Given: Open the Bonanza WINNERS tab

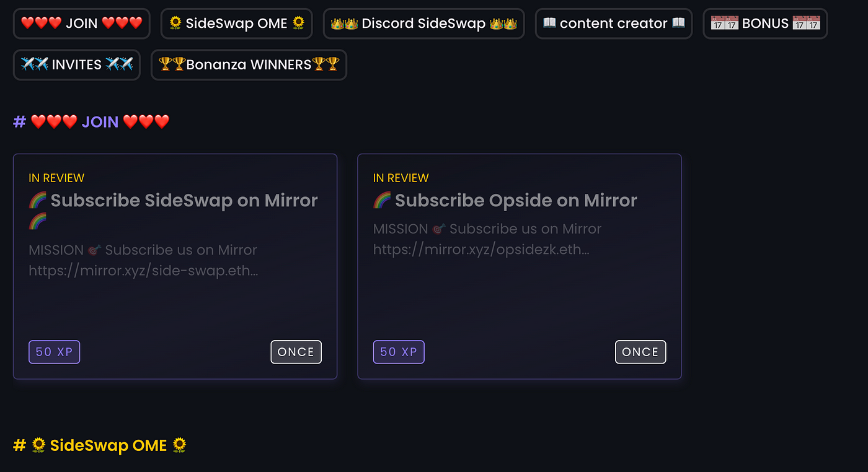Looking at the screenshot, I should pyautogui.click(x=249, y=65).
